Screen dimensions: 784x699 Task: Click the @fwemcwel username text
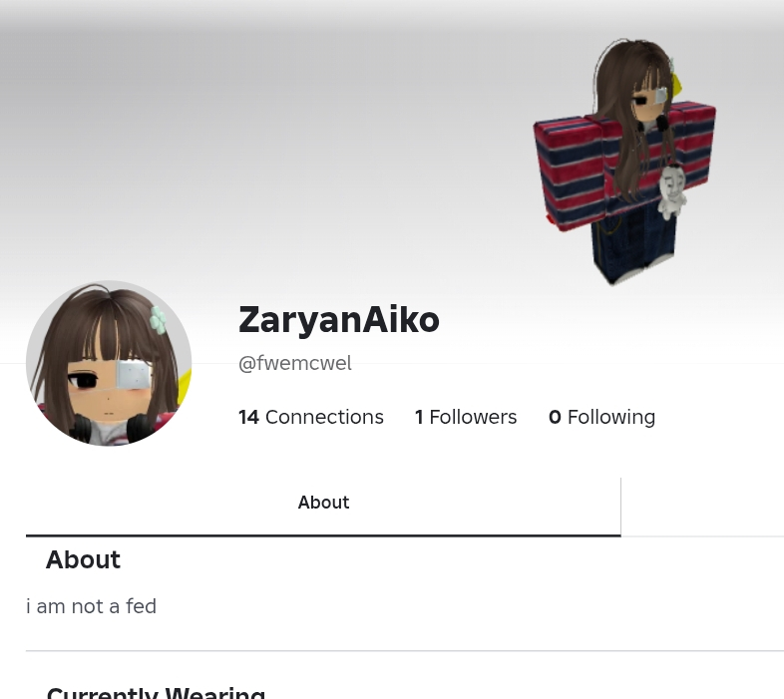(295, 363)
